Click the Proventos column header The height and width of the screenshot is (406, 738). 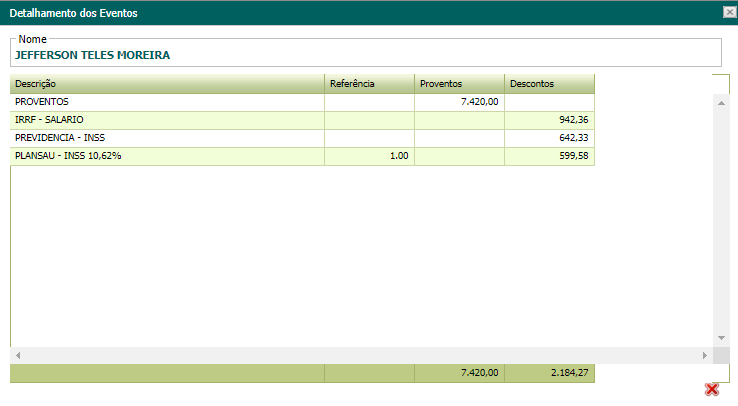point(459,84)
